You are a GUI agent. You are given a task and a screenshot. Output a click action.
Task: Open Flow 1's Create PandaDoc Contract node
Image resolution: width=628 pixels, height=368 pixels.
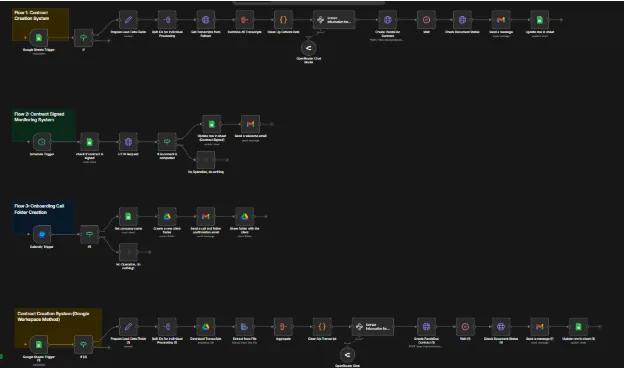387,20
